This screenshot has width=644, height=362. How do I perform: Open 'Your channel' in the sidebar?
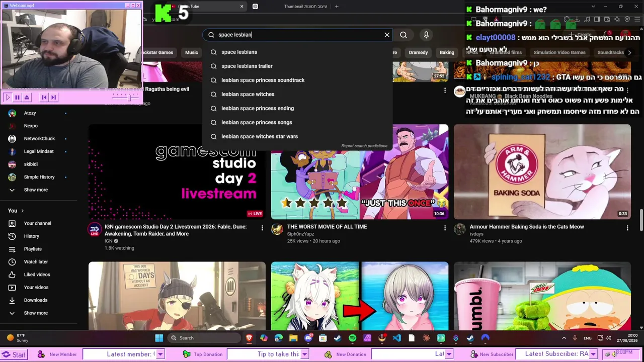click(38, 223)
